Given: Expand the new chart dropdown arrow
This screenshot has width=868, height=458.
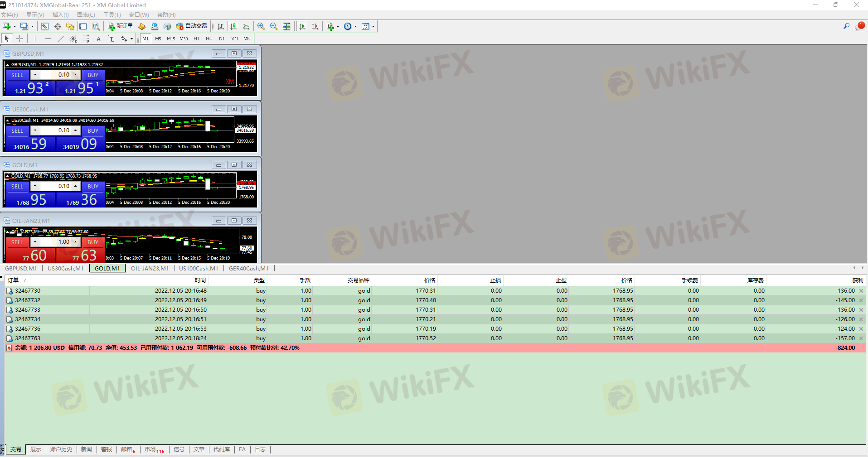Looking at the screenshot, I should pyautogui.click(x=15, y=26).
